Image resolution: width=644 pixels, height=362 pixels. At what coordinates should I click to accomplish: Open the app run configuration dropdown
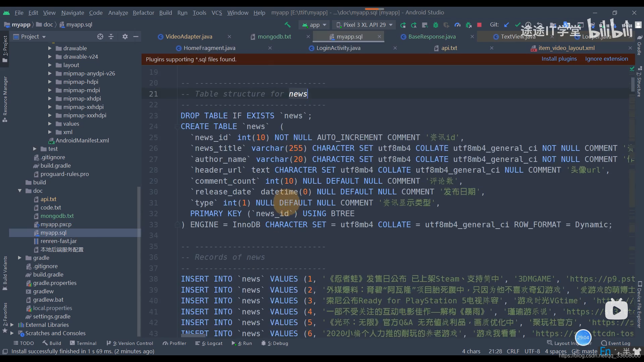[314, 25]
